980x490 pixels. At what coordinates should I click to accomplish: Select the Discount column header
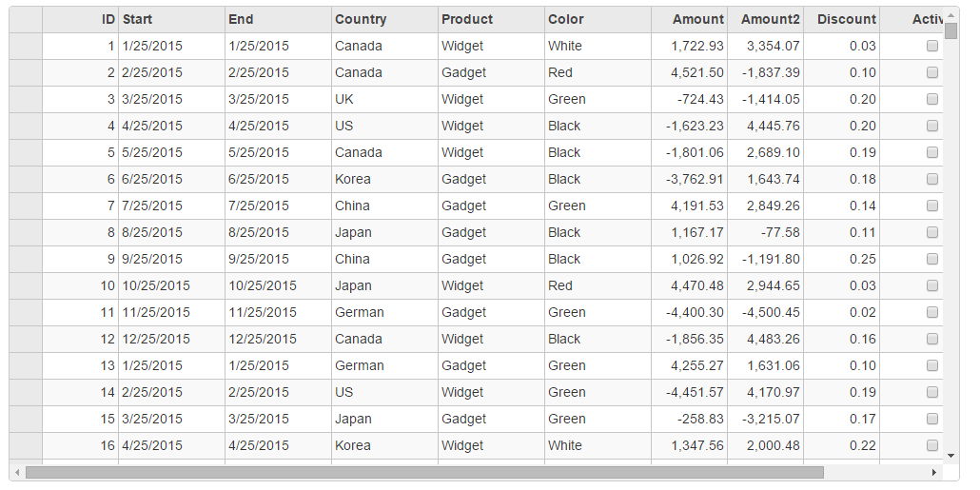coord(841,19)
